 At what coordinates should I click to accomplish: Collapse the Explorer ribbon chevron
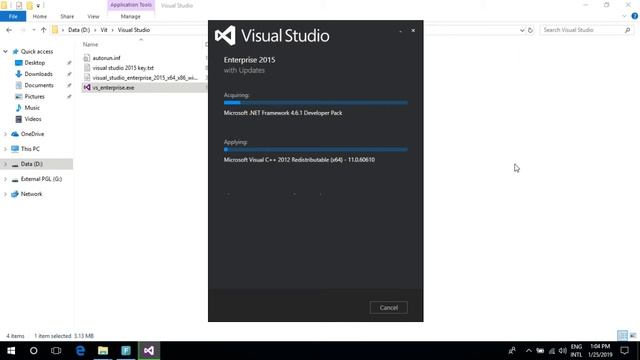(624, 16)
